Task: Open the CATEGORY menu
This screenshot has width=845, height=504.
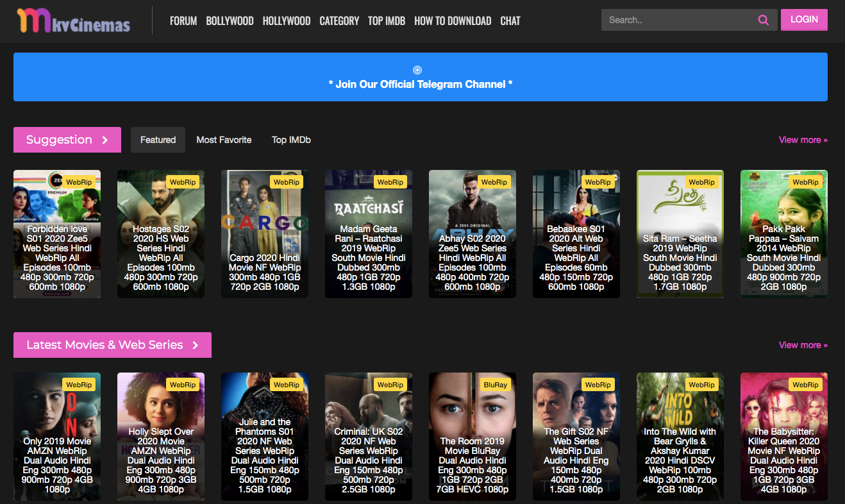Action: (339, 21)
